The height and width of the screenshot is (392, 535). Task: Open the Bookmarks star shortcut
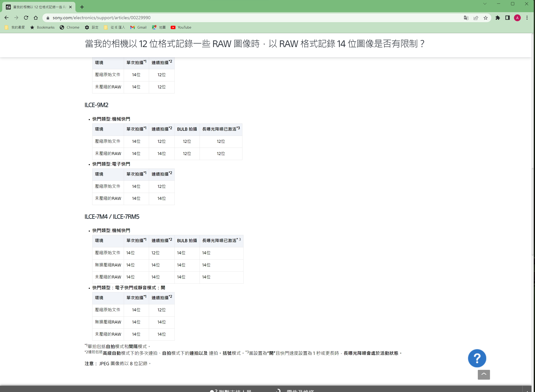42,27
